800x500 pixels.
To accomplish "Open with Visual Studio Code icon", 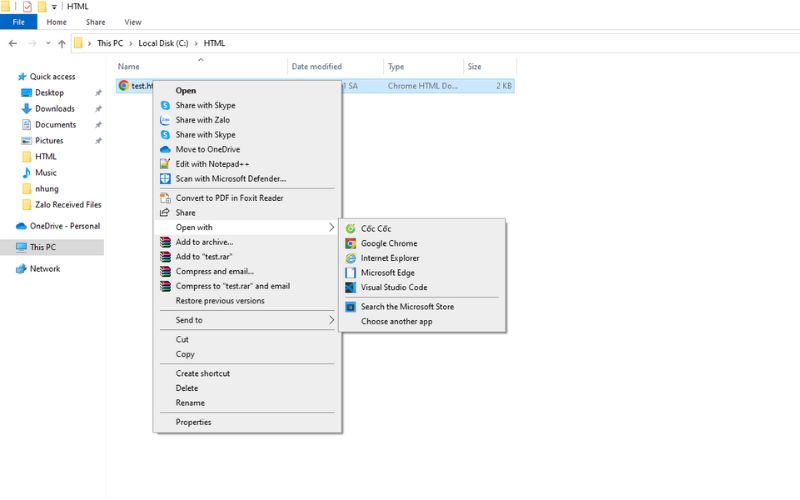I will [x=350, y=287].
